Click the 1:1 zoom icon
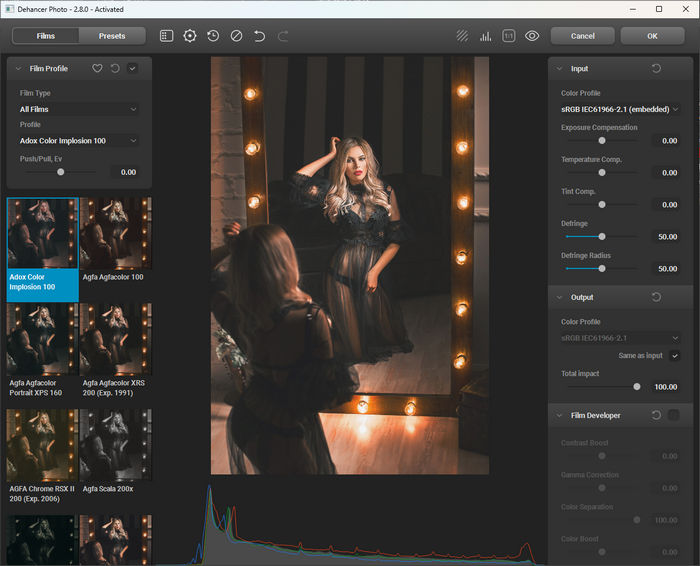700x566 pixels. [509, 36]
